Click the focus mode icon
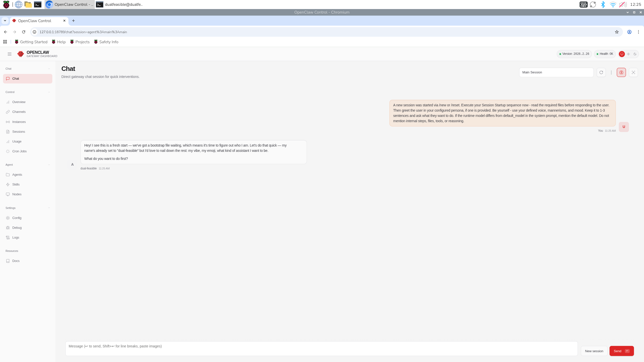The image size is (644, 362). coord(633,72)
